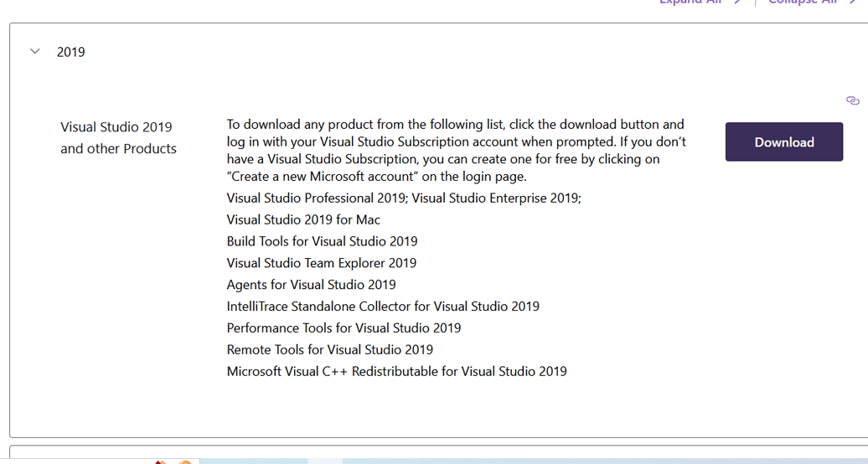Click Performance Tools for Visual Studio 2019
The height and width of the screenshot is (464, 868).
[344, 328]
